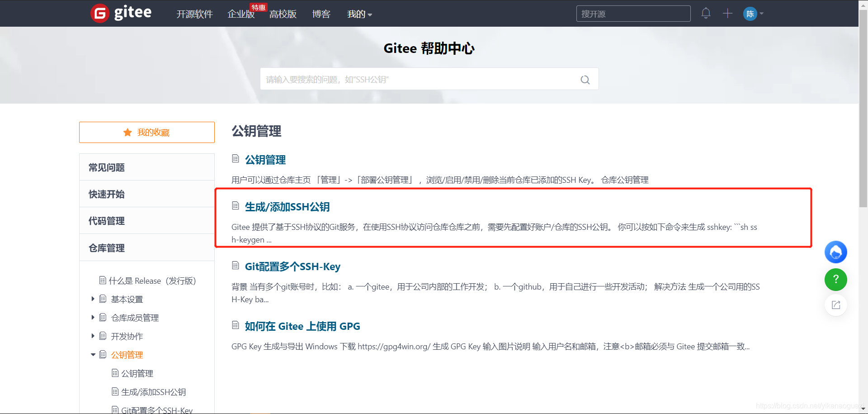Open the 公钥管理 article link
The height and width of the screenshot is (414, 868).
pos(265,160)
